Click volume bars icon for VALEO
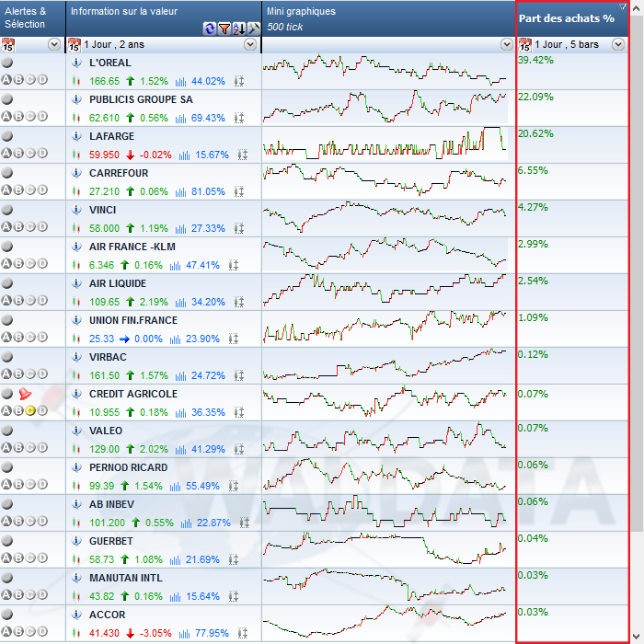 click(x=180, y=449)
